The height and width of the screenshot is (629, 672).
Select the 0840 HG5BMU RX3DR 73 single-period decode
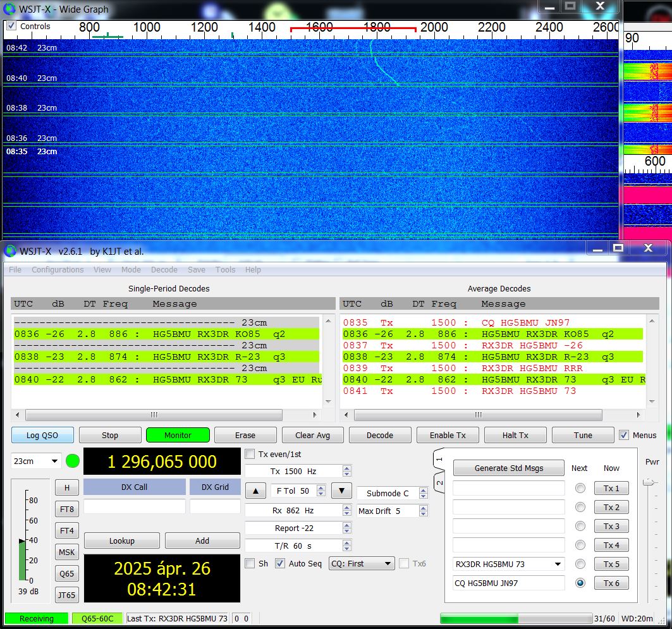(x=167, y=379)
